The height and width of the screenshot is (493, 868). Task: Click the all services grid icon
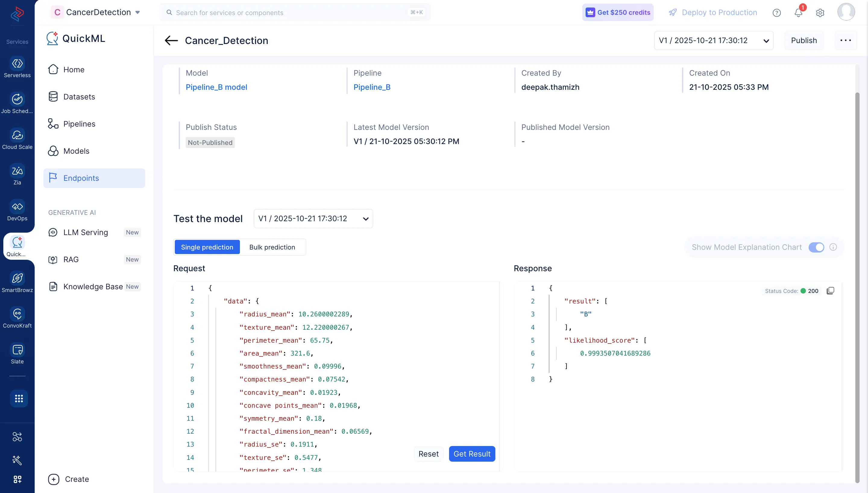tap(19, 399)
